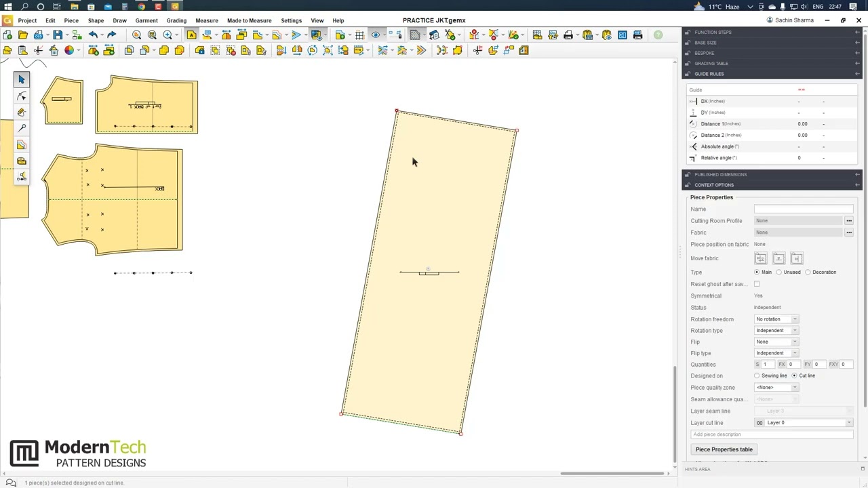Screen dimensions: 868x488
Task: Click the rotate piece circular-arrow icon
Action: [313, 50]
